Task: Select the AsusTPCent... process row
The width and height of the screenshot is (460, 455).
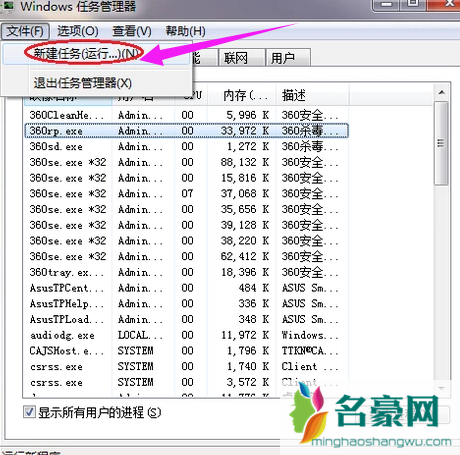Action: [x=187, y=288]
